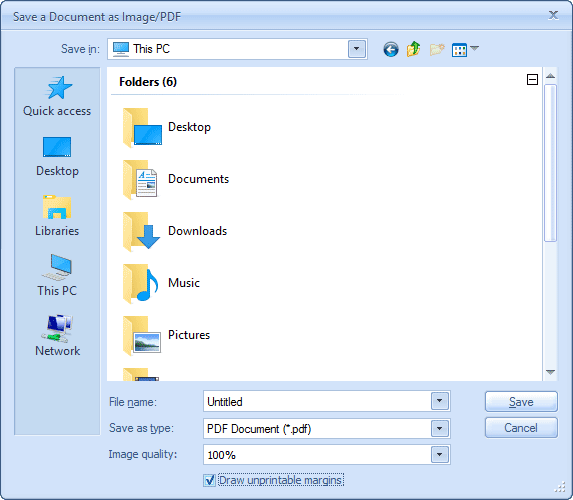The image size is (573, 500).
Task: Expand the Save in location dropdown
Action: (x=357, y=49)
